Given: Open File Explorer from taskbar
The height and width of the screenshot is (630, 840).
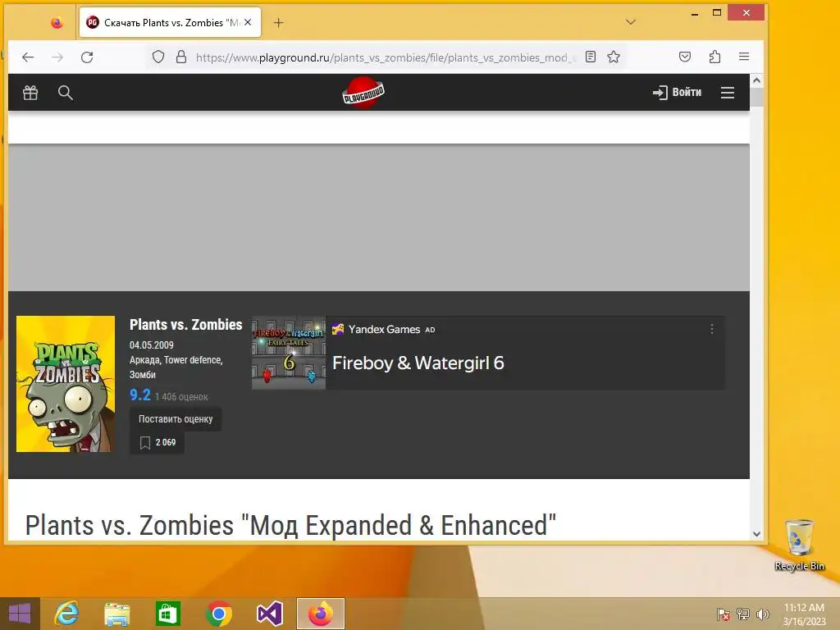Looking at the screenshot, I should [x=117, y=614].
